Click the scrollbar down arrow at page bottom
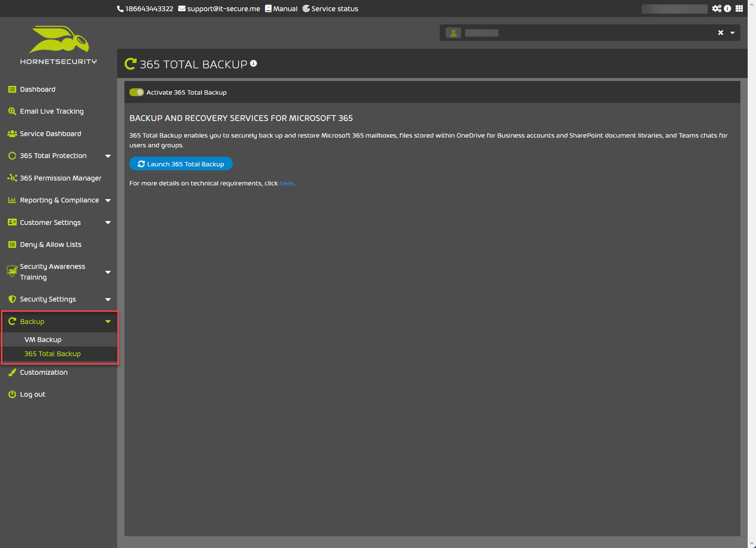756x548 pixels. [x=752, y=544]
